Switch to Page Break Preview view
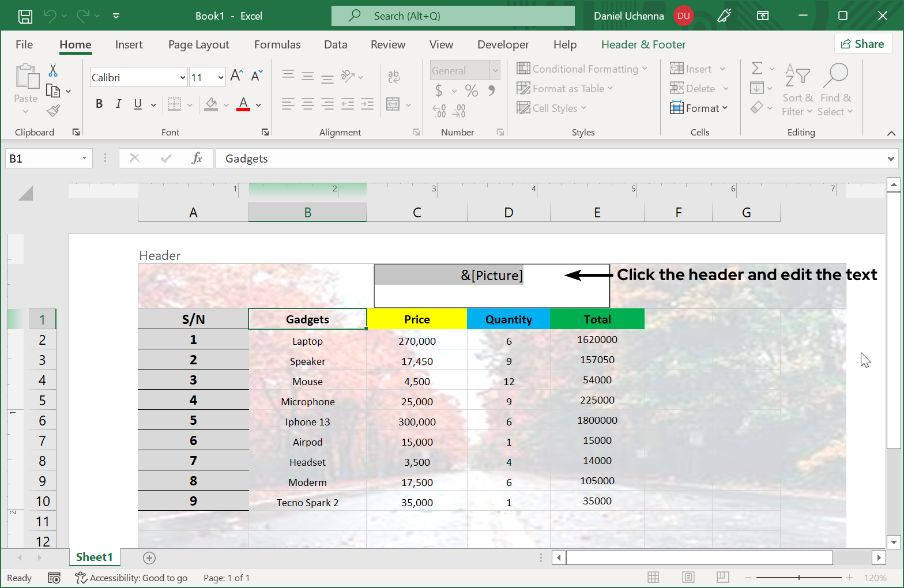Viewport: 904px width, 588px height. pos(722,577)
